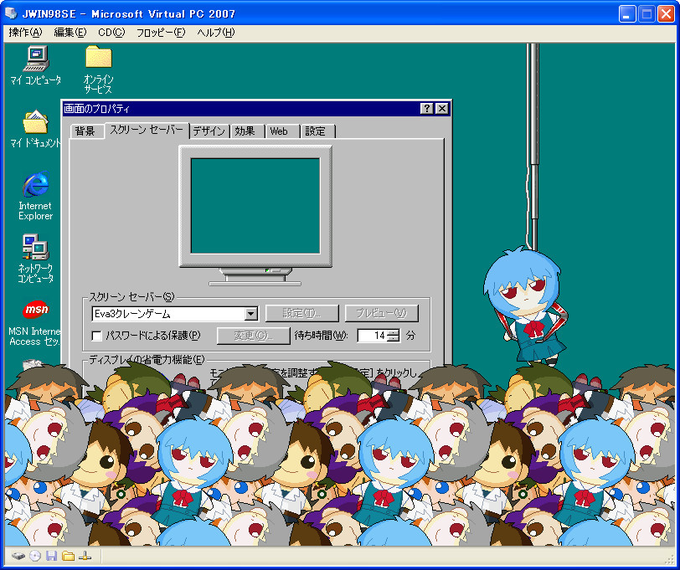This screenshot has height=570, width=680.
Task: Select the スクリーンセーバー tab
Action: [147, 130]
